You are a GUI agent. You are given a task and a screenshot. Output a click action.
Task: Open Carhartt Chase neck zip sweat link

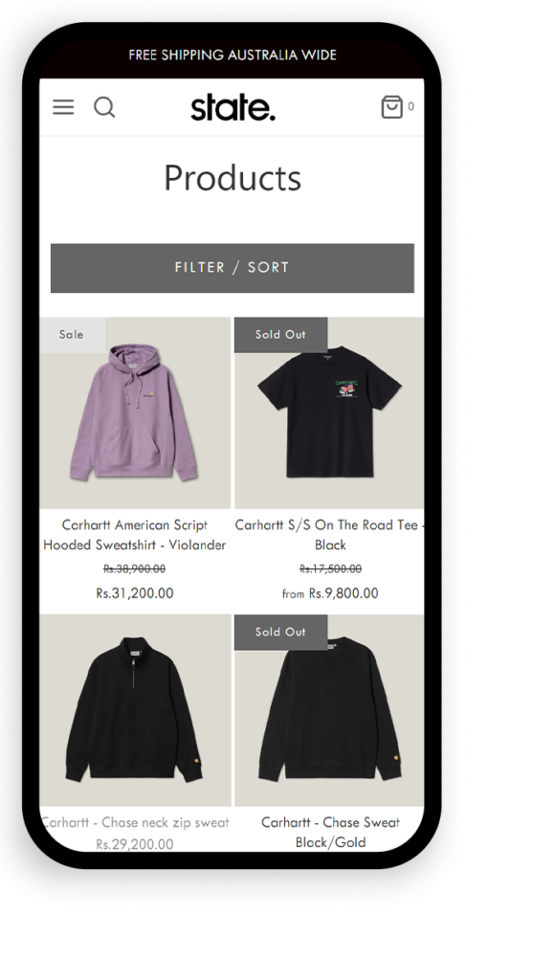tap(135, 822)
